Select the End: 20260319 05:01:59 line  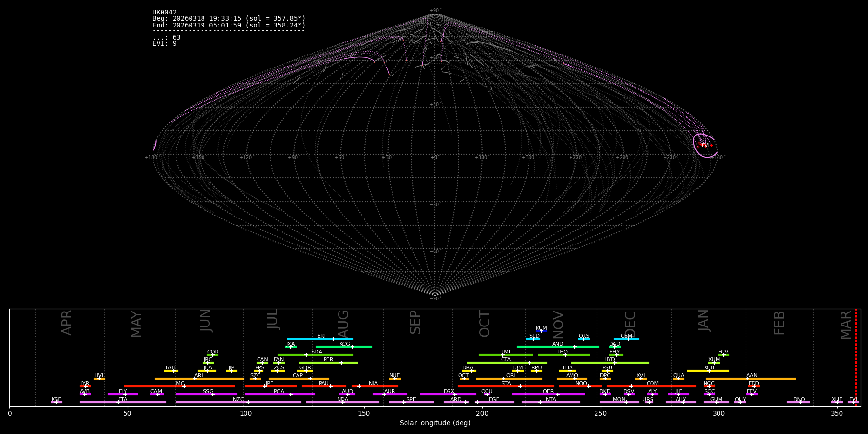[229, 25]
